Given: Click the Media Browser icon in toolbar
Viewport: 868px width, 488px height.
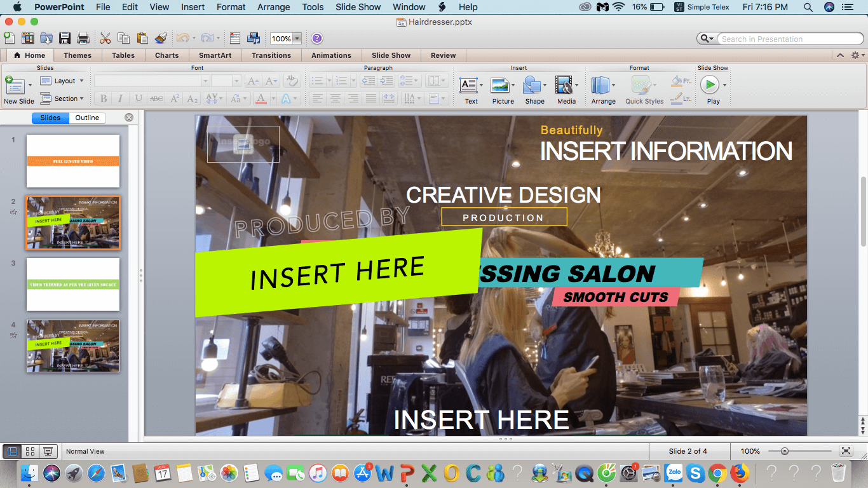Looking at the screenshot, I should pos(253,38).
